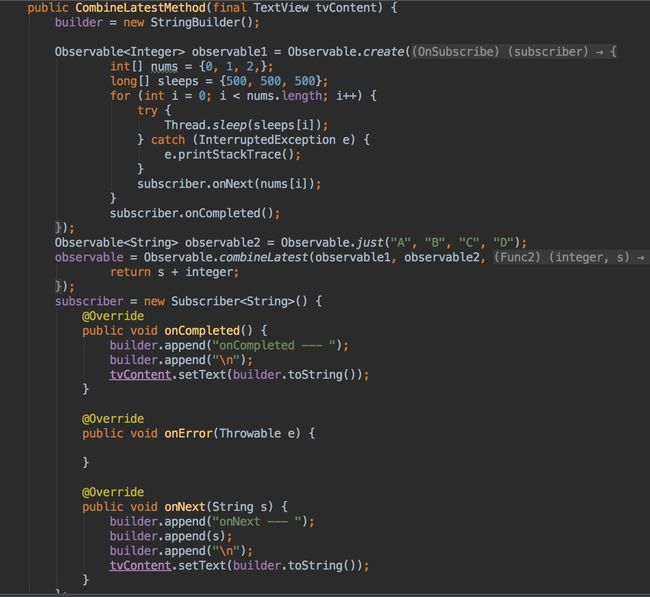
Task: Click the "return s + integer" statement
Action: tap(171, 272)
